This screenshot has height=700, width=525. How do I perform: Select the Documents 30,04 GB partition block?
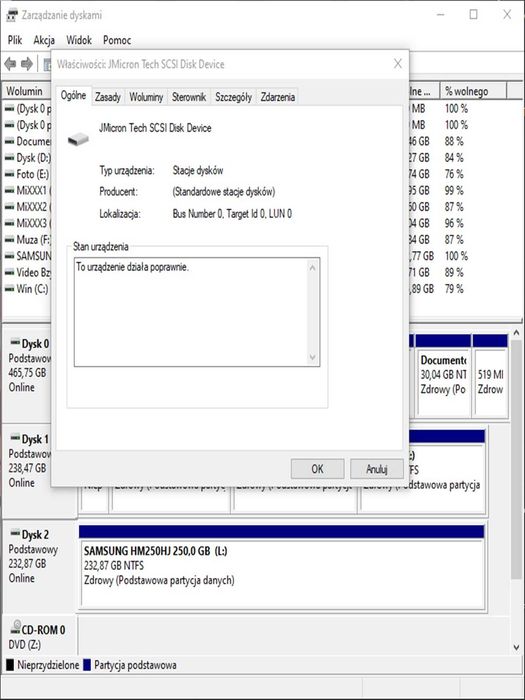[x=443, y=376]
